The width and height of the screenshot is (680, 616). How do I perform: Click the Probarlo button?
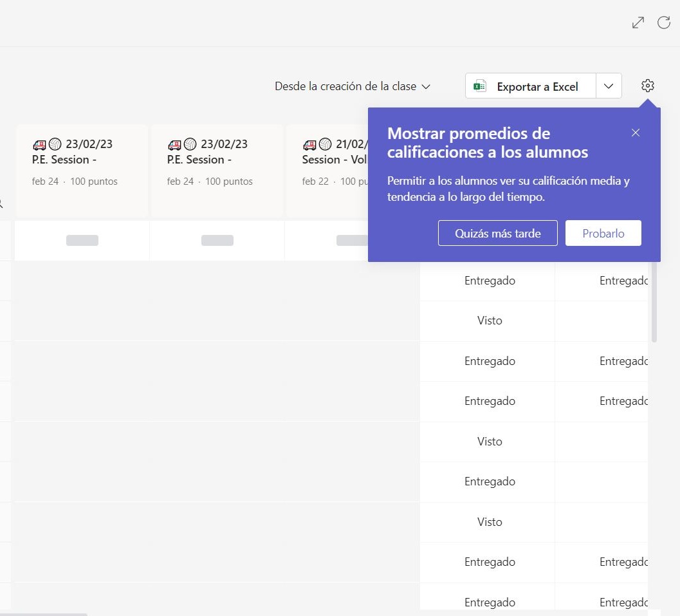pyautogui.click(x=603, y=233)
